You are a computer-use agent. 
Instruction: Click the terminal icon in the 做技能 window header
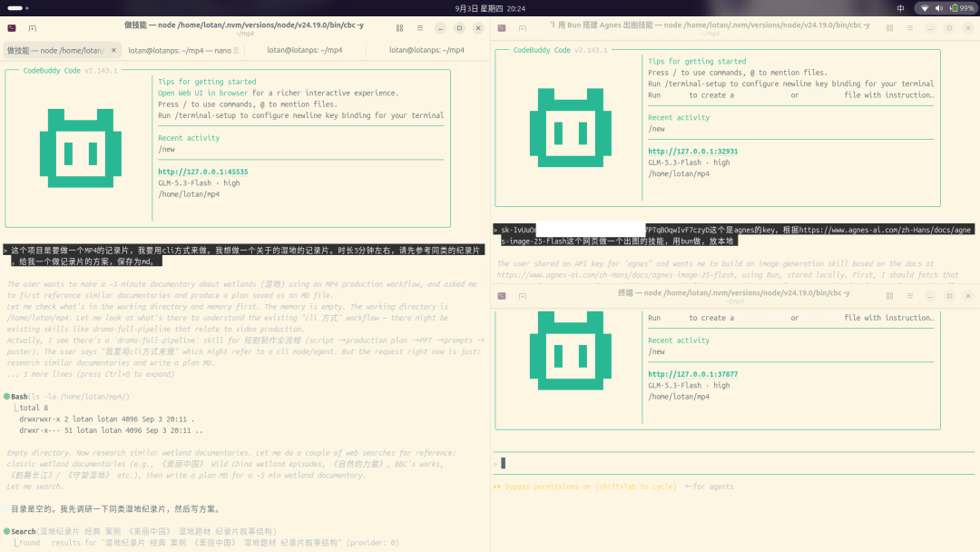tap(12, 28)
